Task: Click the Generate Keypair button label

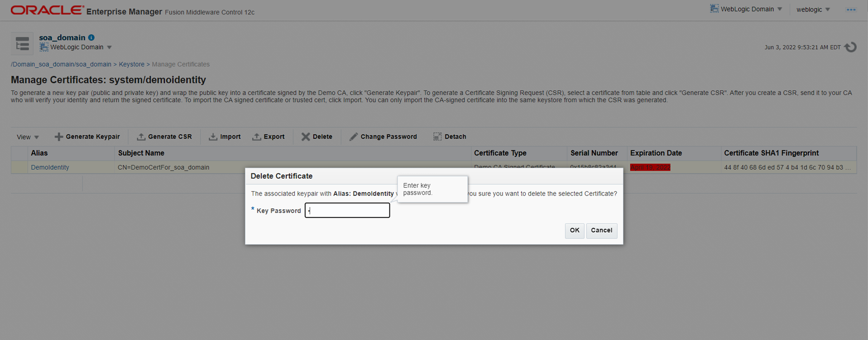Action: (x=93, y=137)
